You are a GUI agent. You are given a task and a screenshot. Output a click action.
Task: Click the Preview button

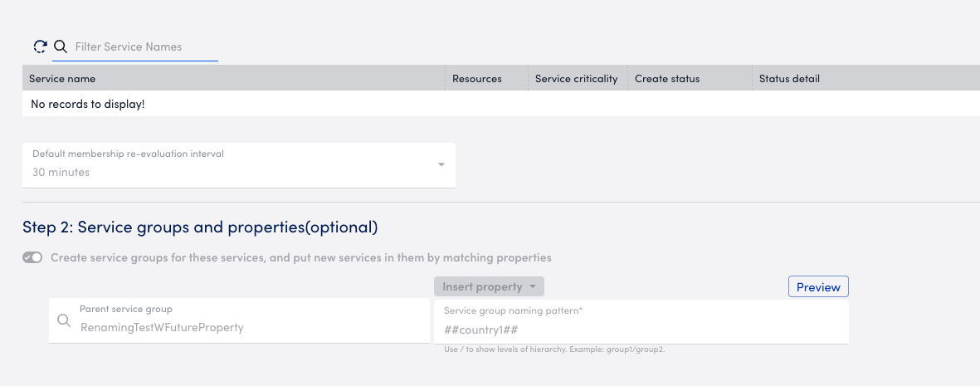(818, 286)
